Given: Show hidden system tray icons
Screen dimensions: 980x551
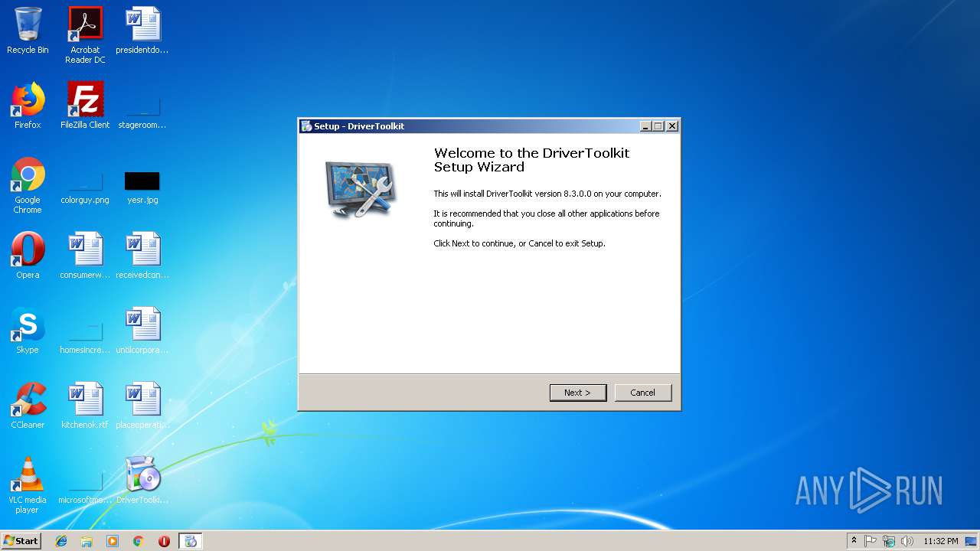Looking at the screenshot, I should click(x=854, y=541).
